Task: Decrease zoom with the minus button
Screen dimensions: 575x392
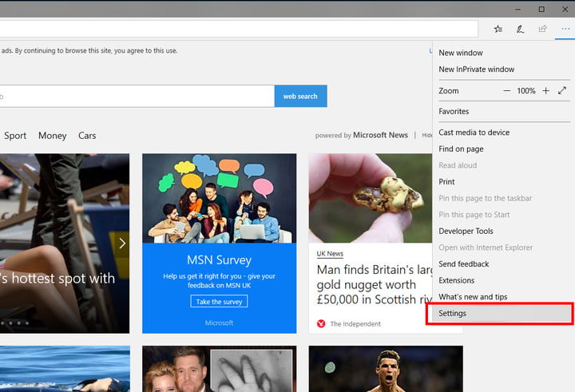Action: (507, 90)
